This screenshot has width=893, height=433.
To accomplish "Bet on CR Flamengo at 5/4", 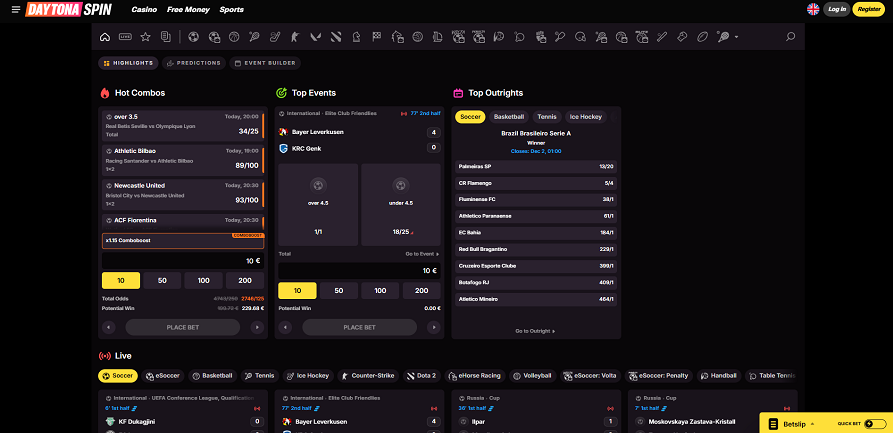I will coord(536,183).
